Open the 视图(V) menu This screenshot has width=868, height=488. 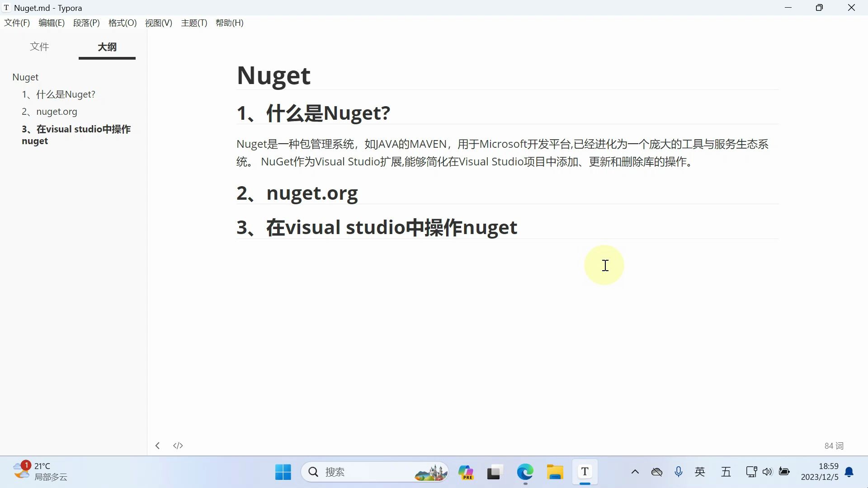click(159, 23)
